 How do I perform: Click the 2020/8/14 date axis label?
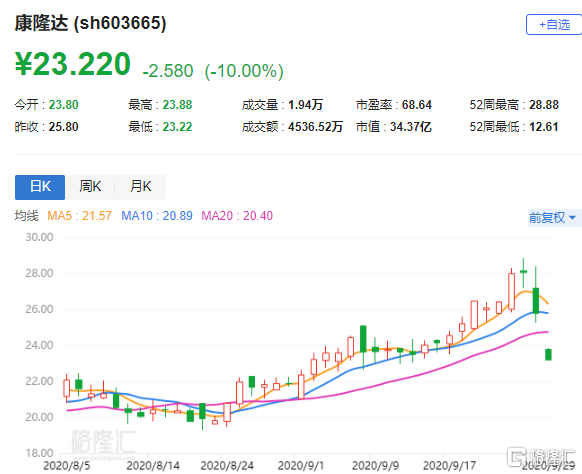point(153,465)
